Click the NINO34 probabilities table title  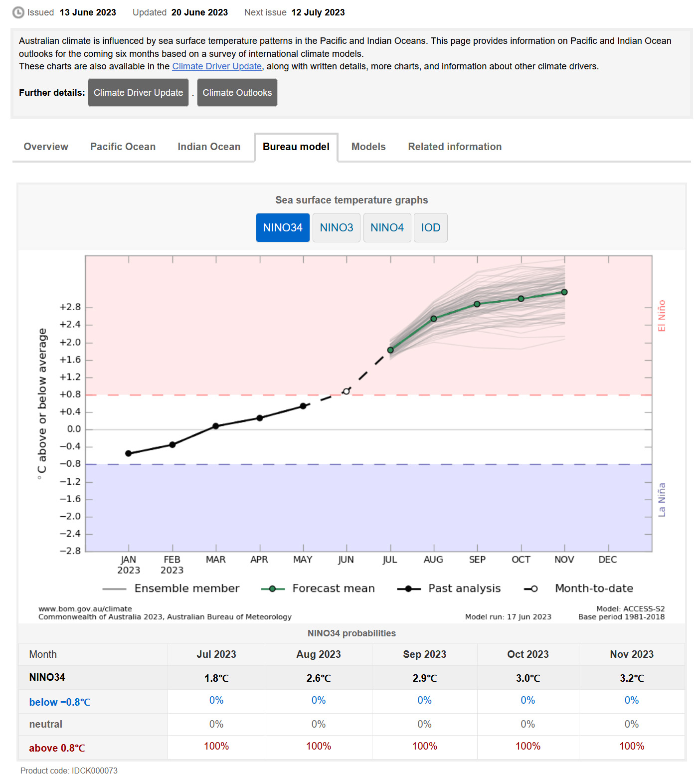[x=351, y=633]
